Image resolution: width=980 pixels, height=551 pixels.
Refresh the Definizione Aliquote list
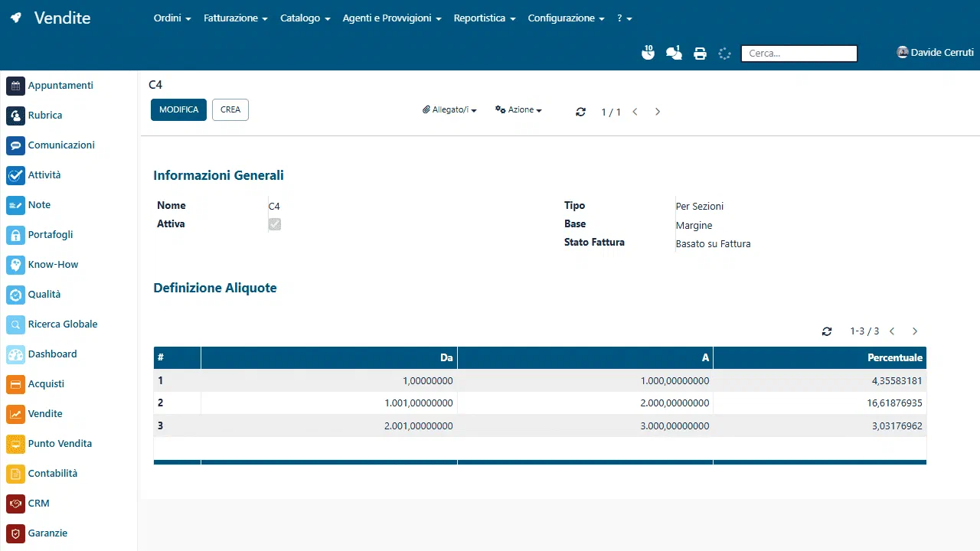(x=827, y=331)
